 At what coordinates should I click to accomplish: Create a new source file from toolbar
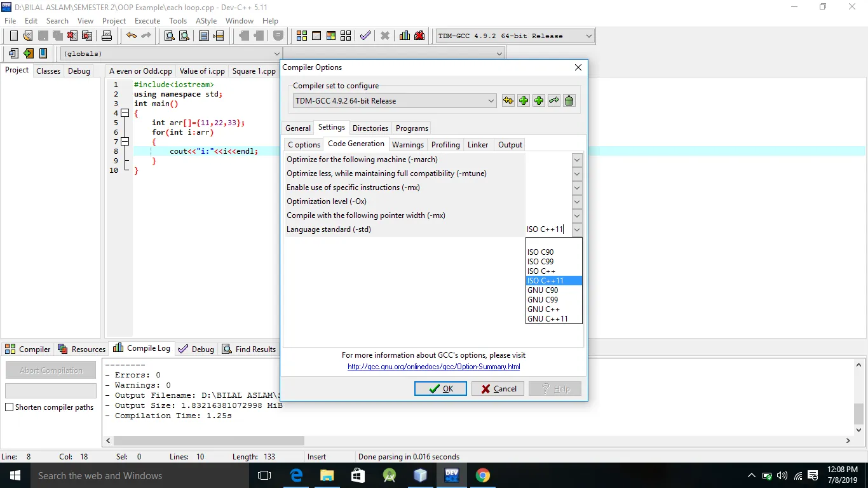tap(13, 36)
